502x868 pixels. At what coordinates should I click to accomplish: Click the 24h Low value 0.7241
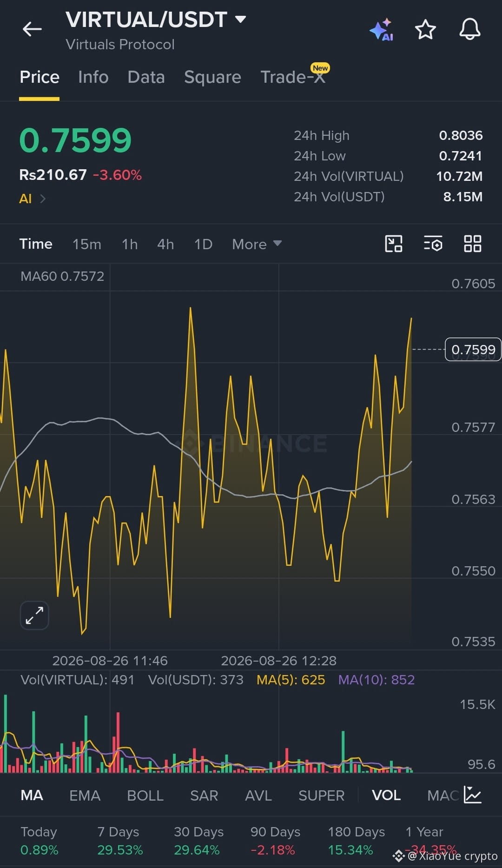[461, 156]
